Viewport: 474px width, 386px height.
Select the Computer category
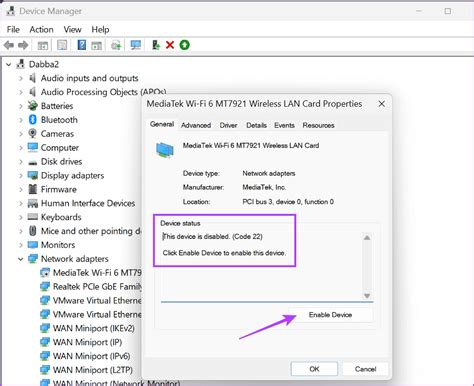coord(60,148)
